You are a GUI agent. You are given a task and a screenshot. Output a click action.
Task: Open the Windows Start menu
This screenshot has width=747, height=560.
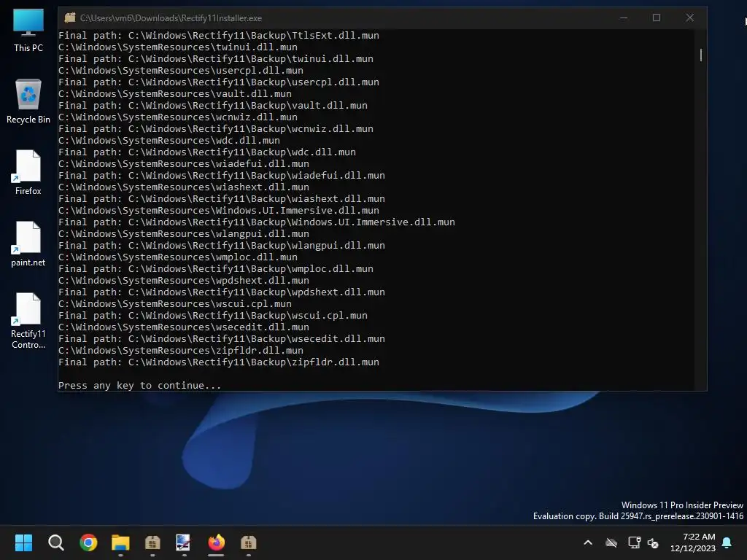[x=23, y=542]
